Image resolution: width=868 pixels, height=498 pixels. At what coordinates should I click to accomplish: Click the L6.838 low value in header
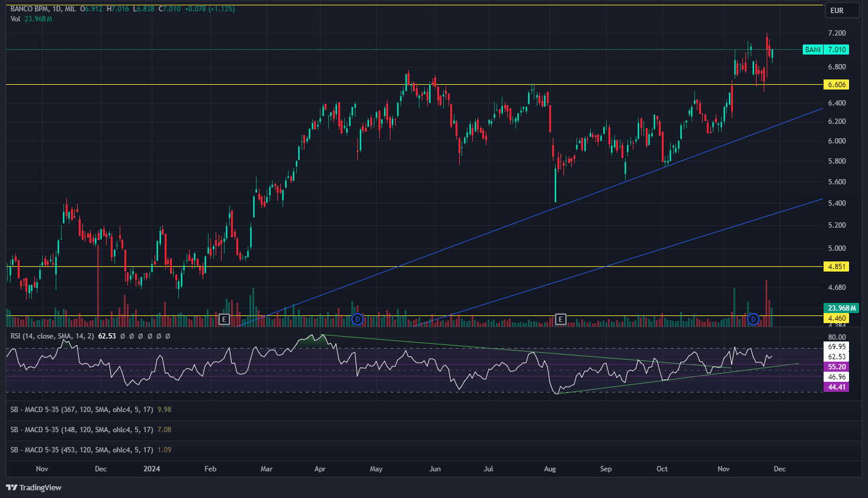pyautogui.click(x=144, y=9)
